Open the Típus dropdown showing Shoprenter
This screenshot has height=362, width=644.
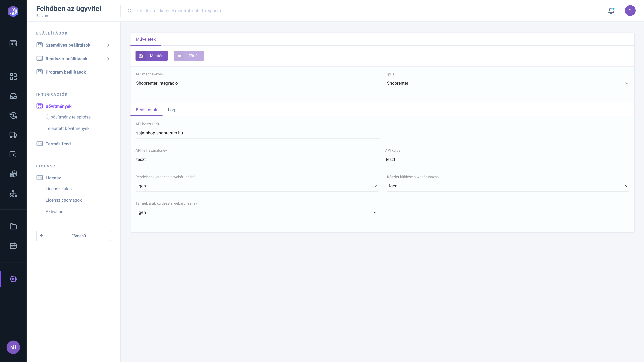pyautogui.click(x=507, y=83)
